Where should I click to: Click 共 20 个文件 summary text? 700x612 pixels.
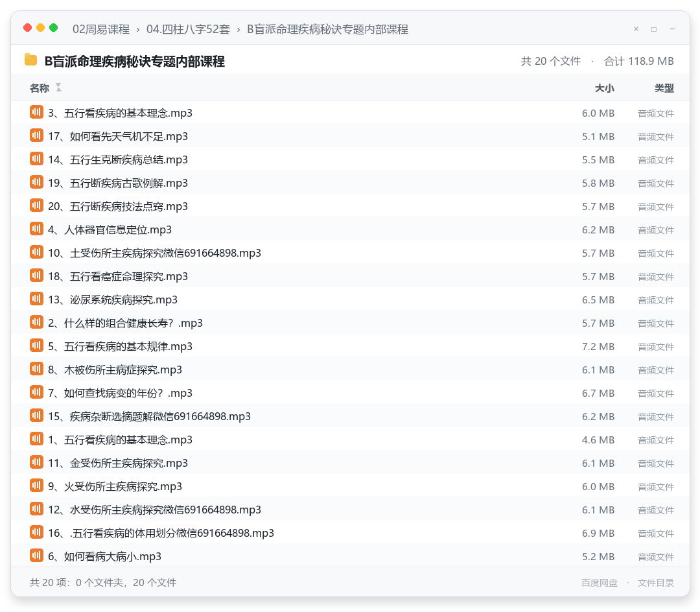coord(550,61)
